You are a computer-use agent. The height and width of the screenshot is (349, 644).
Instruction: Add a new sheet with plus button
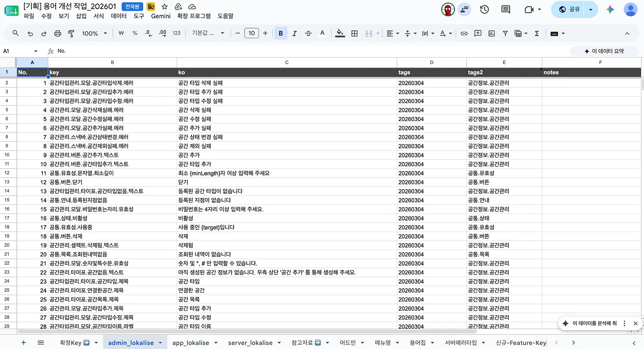(x=23, y=343)
